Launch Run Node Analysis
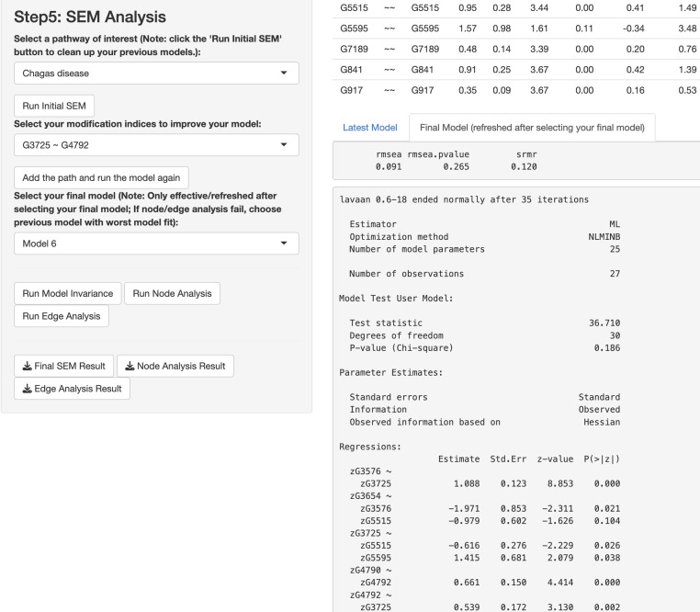 click(173, 293)
